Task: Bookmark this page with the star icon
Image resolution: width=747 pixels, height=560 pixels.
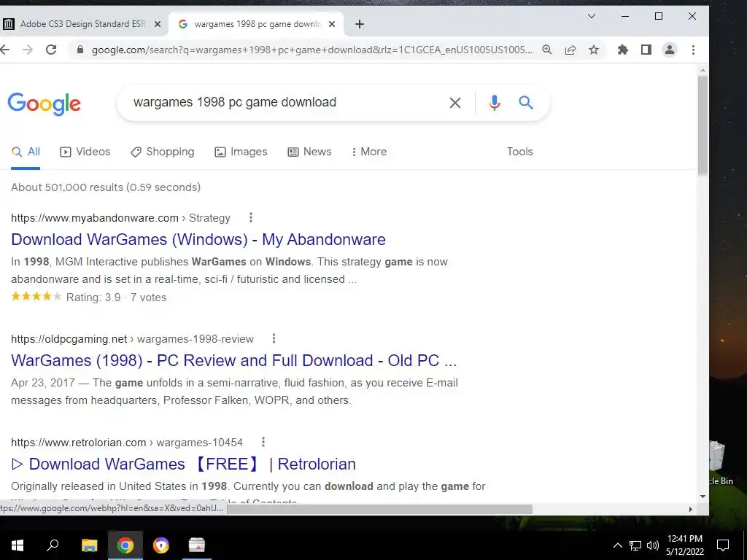Action: tap(594, 50)
